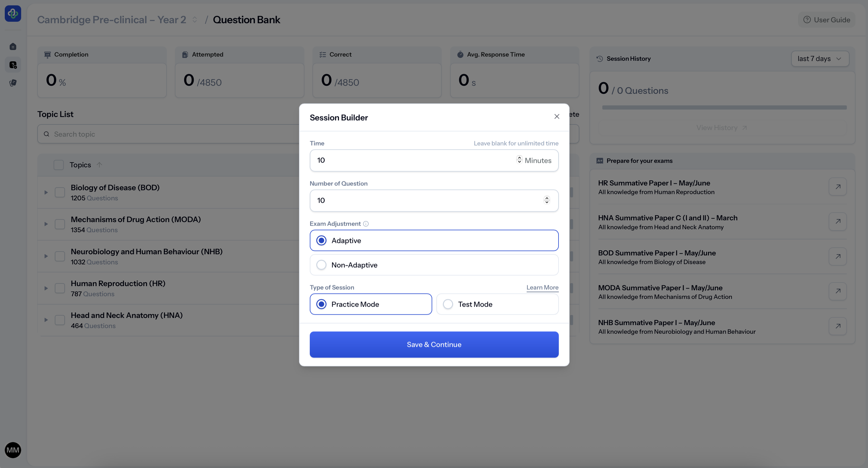
Task: Close the Session Builder dialog
Action: (557, 116)
